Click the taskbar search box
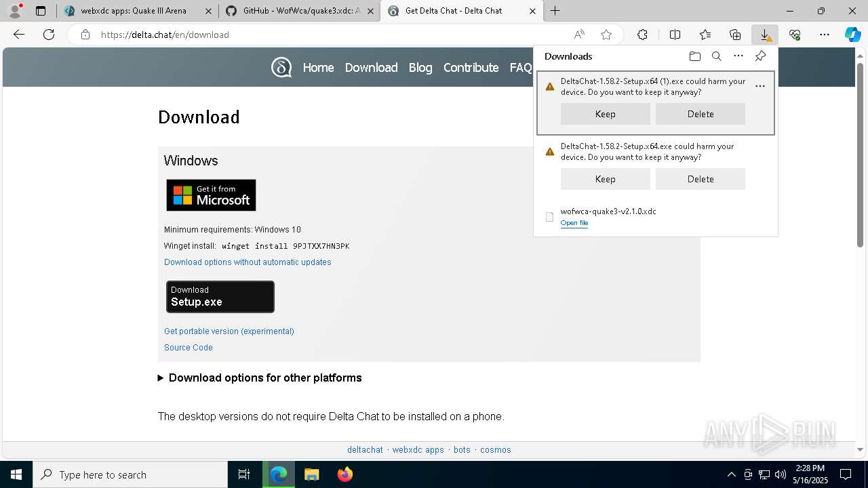Screen dimensions: 868x488 (x=130, y=474)
